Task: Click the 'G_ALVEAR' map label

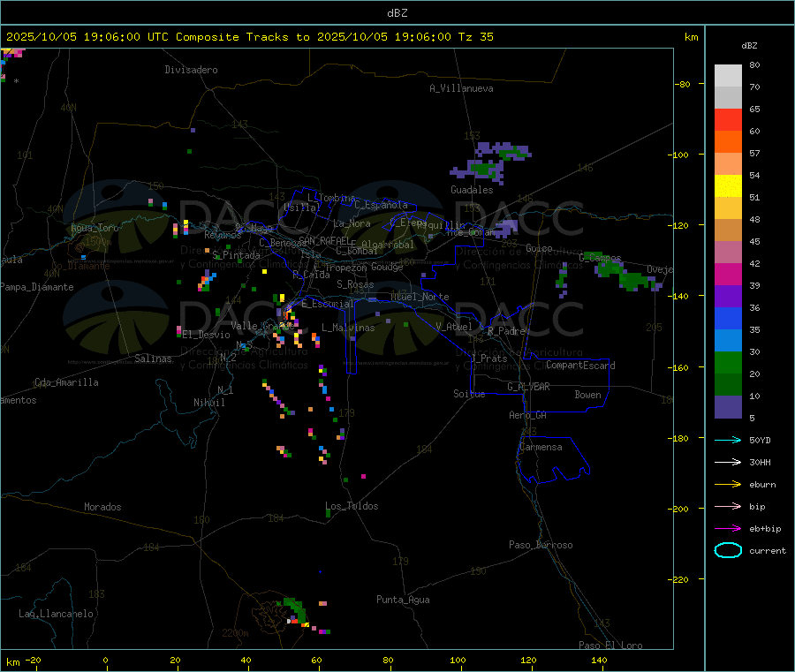Action: tap(528, 387)
